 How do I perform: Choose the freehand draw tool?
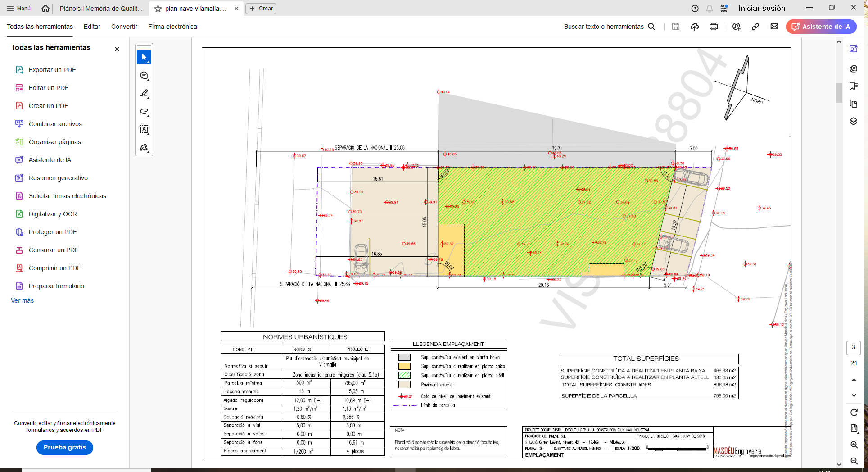pyautogui.click(x=144, y=112)
